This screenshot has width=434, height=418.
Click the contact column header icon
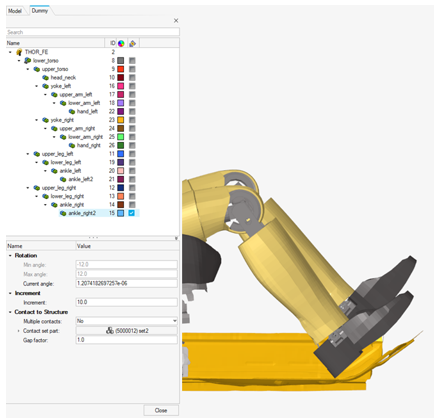132,43
